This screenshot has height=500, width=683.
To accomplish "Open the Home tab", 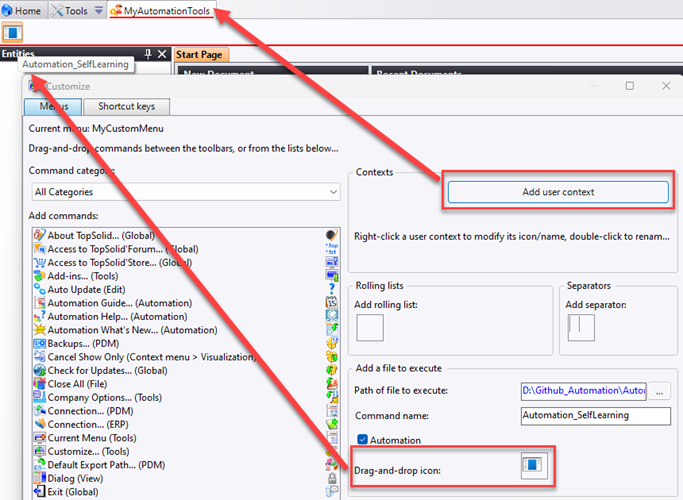I will coord(22,10).
